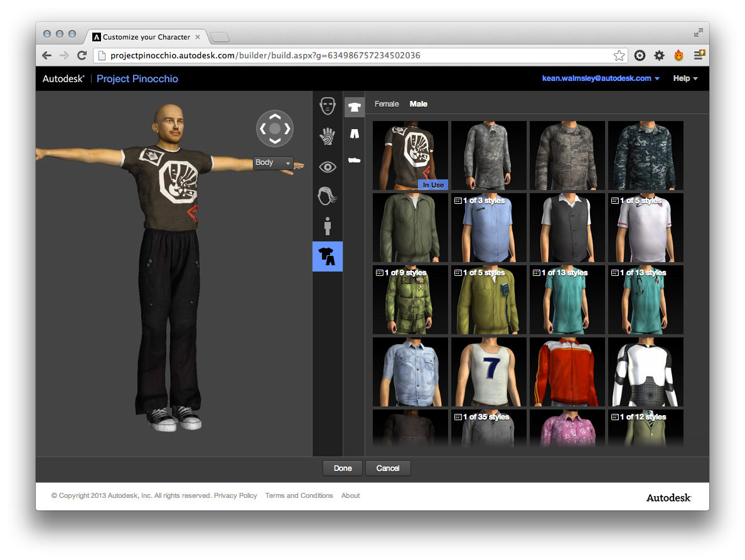Select the eye category icon
The image size is (745, 560).
point(328,167)
